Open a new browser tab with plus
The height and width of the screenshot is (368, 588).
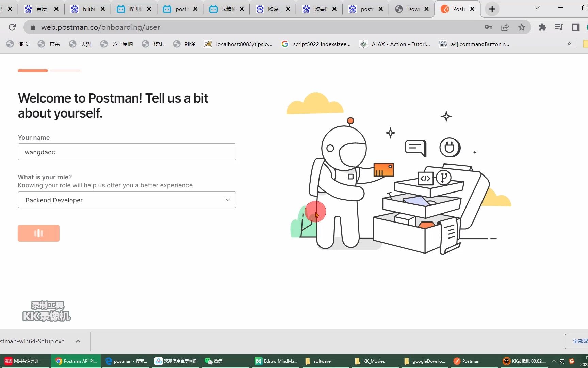tap(492, 9)
